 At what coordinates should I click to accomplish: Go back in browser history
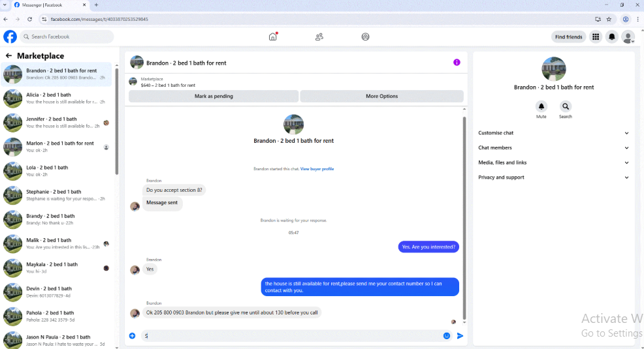coord(6,20)
